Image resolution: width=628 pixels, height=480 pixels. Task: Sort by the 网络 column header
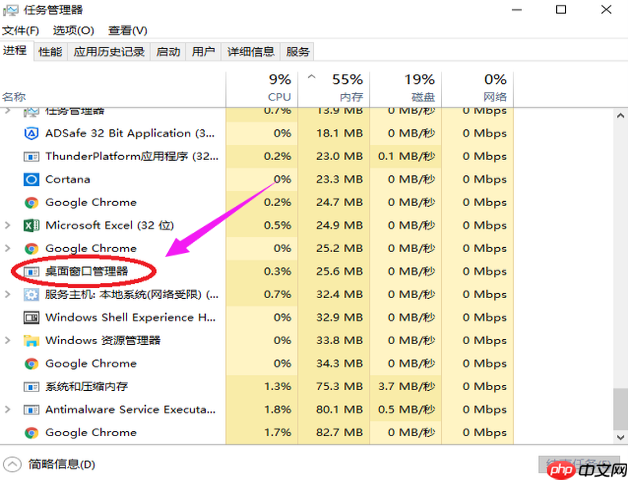(x=477, y=89)
